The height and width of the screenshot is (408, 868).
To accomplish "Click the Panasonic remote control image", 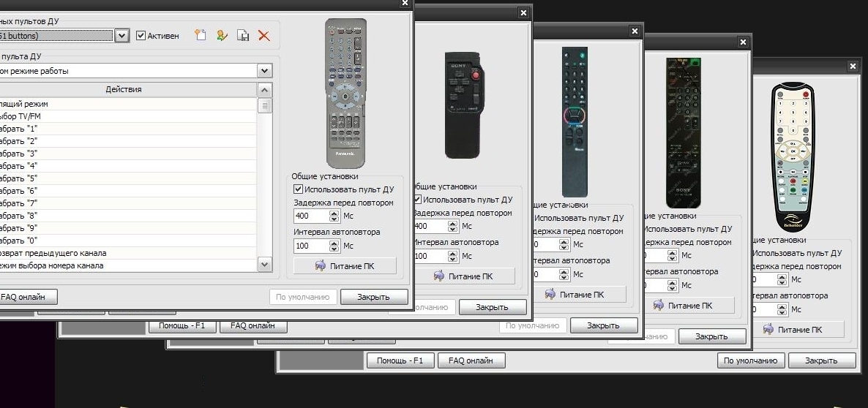I will coord(345,93).
